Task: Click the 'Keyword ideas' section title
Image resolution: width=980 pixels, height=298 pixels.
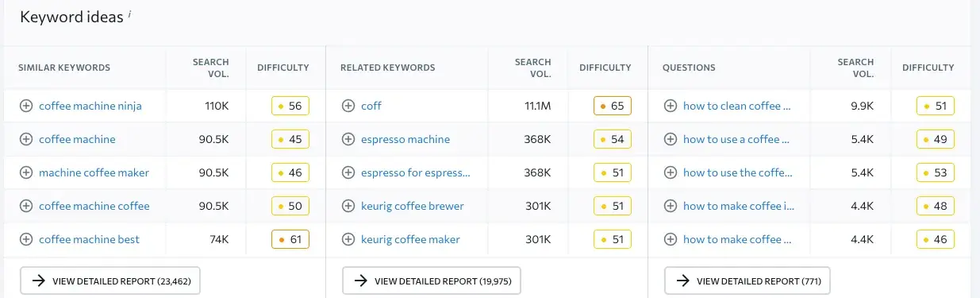Action: coord(71,17)
